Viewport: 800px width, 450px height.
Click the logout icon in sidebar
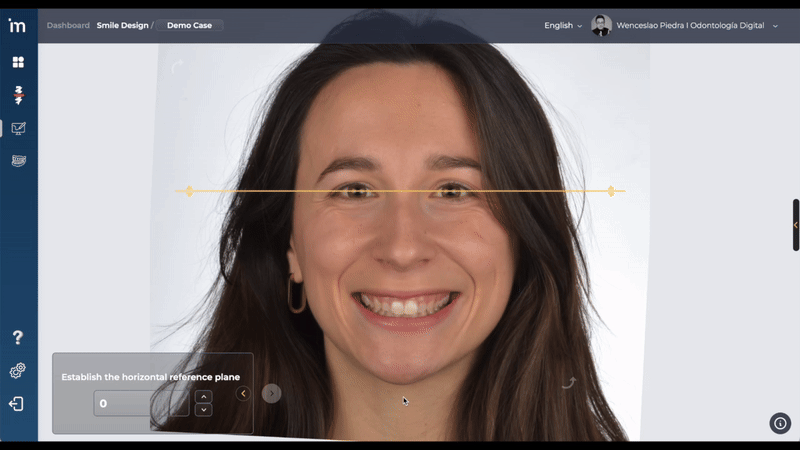[x=17, y=404]
